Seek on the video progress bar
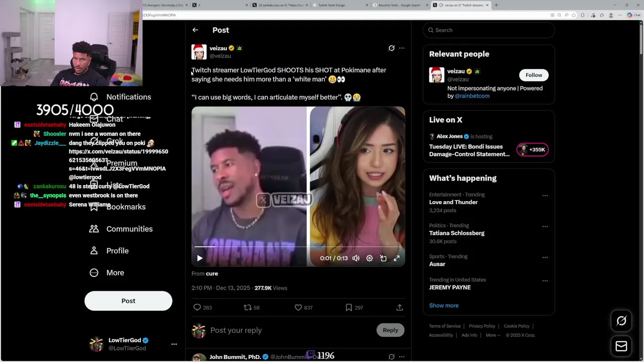Screen dimensions: 644x362 coord(298,247)
